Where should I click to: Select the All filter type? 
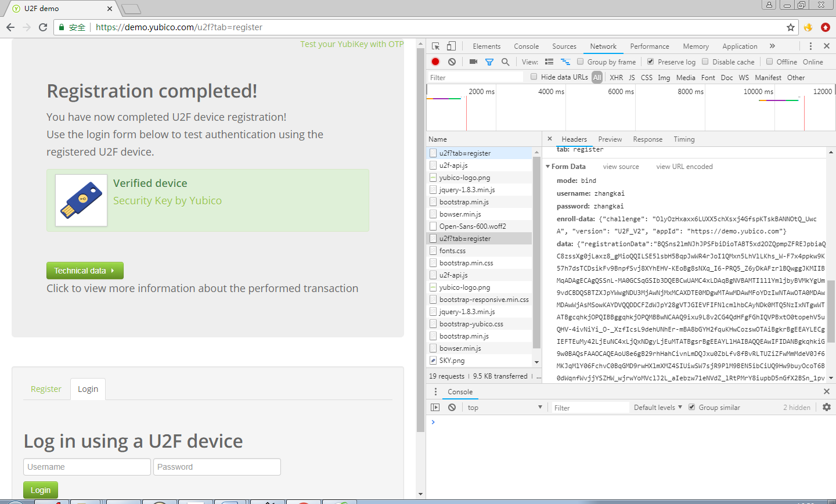(597, 77)
